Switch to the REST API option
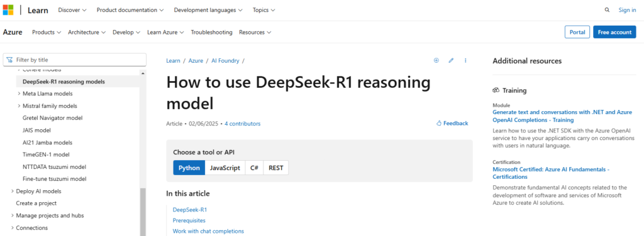Screen dimensions: 644x236 click(x=276, y=168)
